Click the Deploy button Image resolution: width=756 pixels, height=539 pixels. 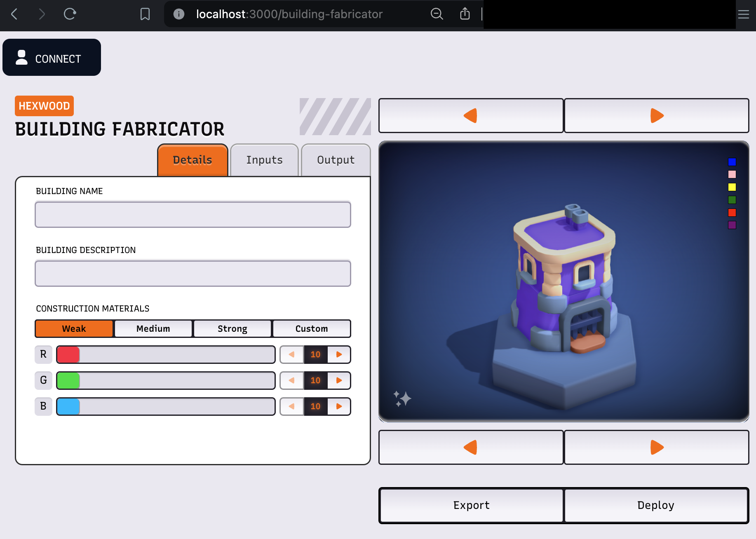pos(656,505)
